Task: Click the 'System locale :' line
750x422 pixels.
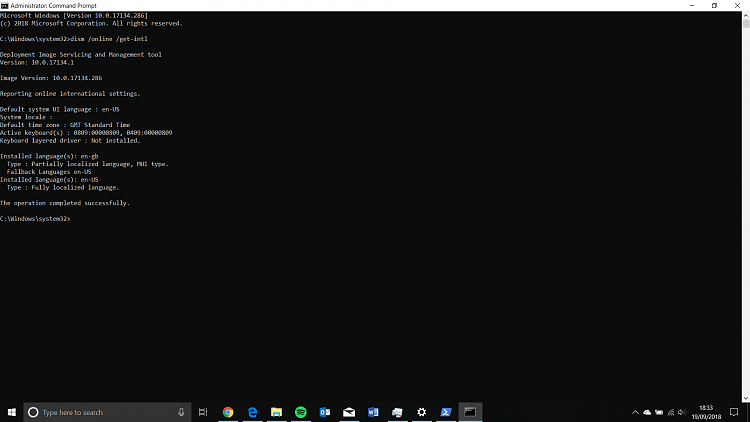Action: [x=26, y=117]
